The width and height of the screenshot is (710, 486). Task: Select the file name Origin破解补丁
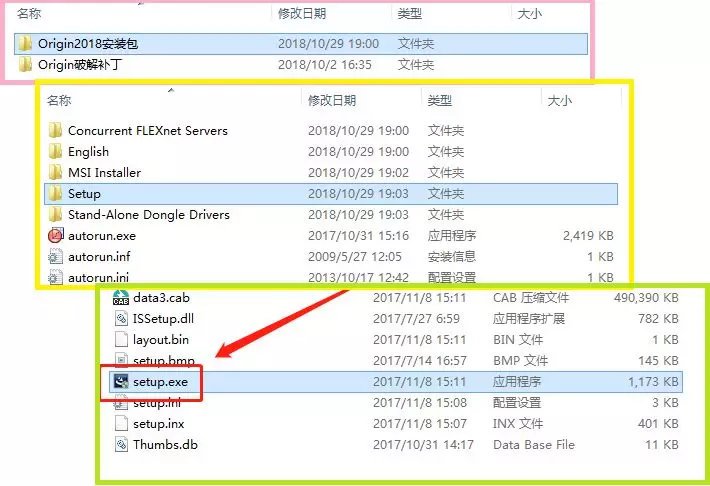coord(80,65)
